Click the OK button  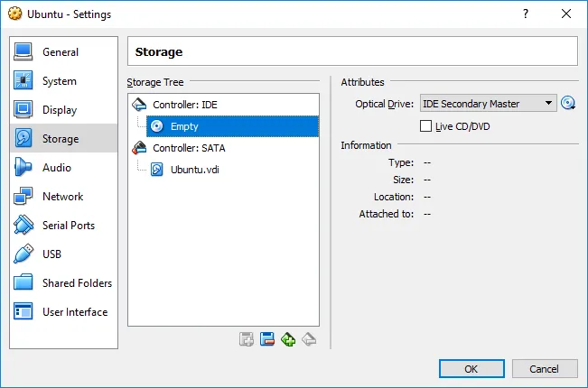click(471, 368)
